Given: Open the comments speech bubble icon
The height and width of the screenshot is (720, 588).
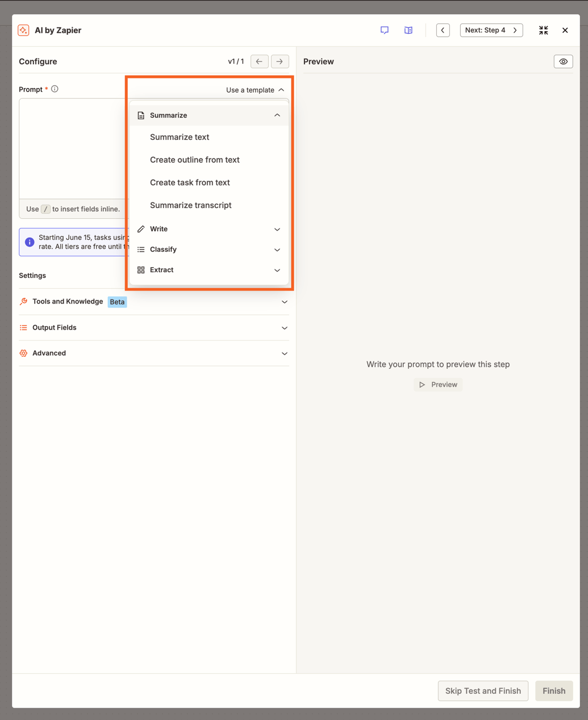Looking at the screenshot, I should pos(385,30).
